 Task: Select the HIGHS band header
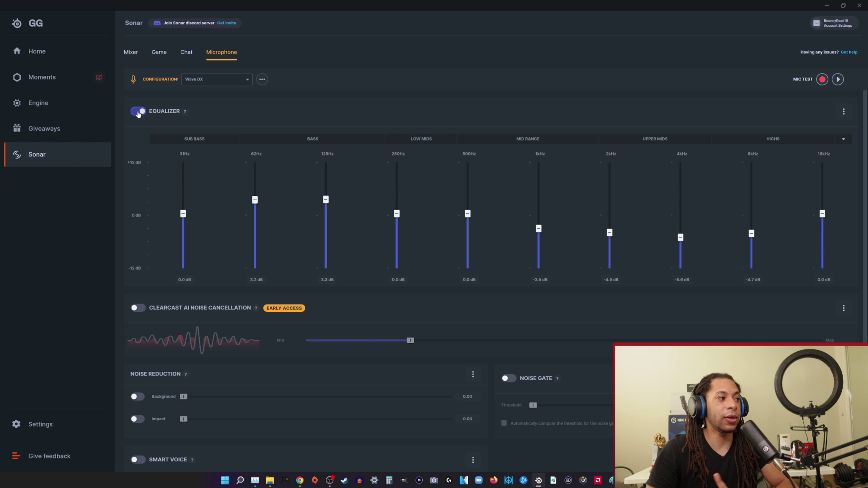773,139
